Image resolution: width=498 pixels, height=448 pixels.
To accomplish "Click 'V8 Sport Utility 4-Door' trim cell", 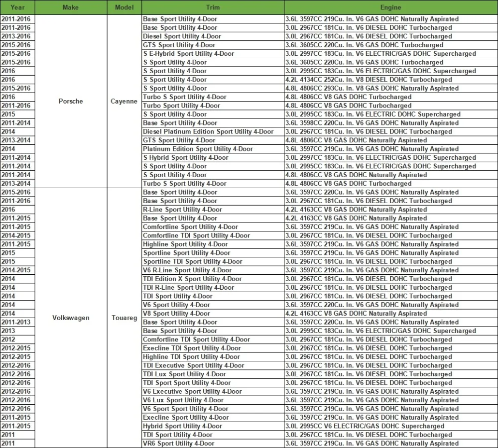I will (x=213, y=314).
